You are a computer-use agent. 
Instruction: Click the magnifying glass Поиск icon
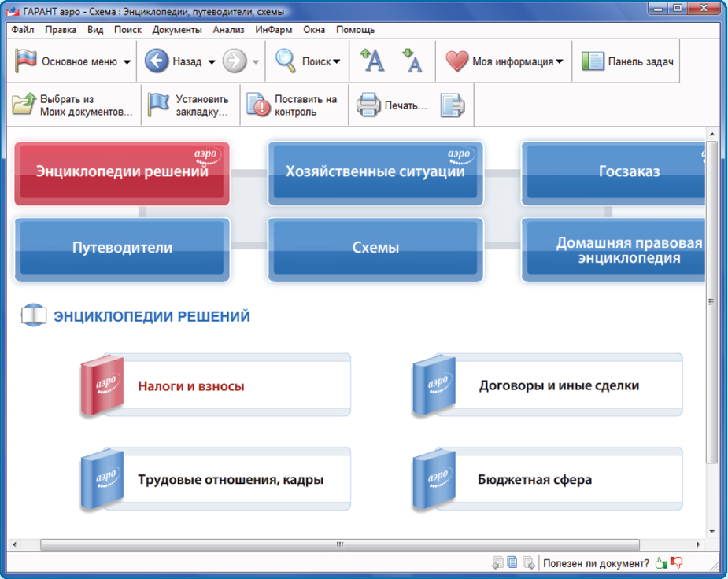pos(285,61)
